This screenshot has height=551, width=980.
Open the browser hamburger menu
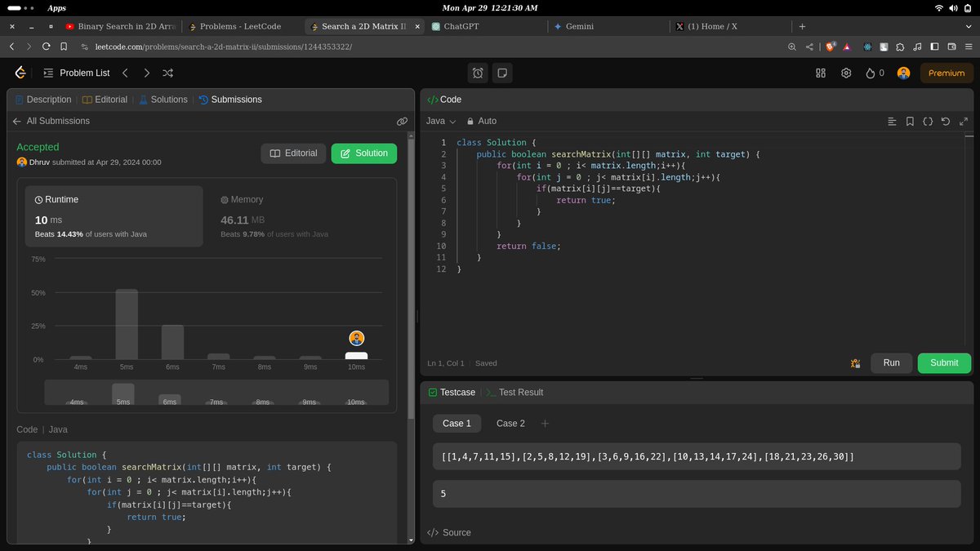(969, 47)
